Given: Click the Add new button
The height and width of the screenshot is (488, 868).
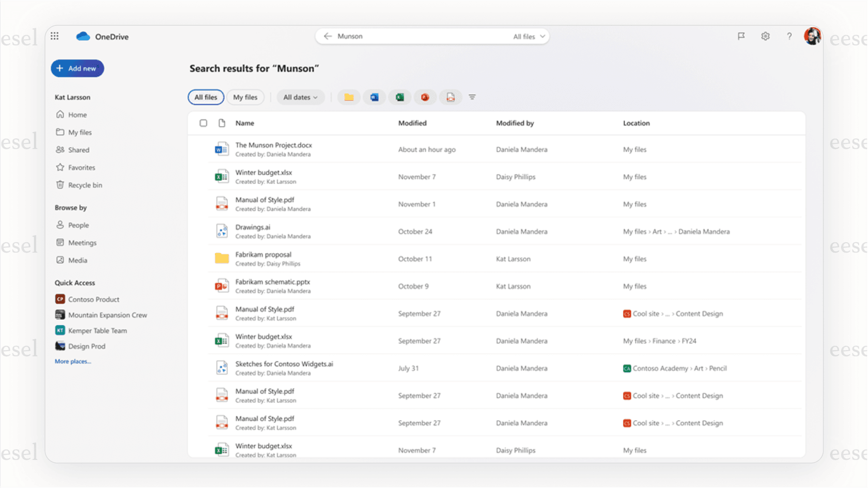Looking at the screenshot, I should [x=77, y=68].
